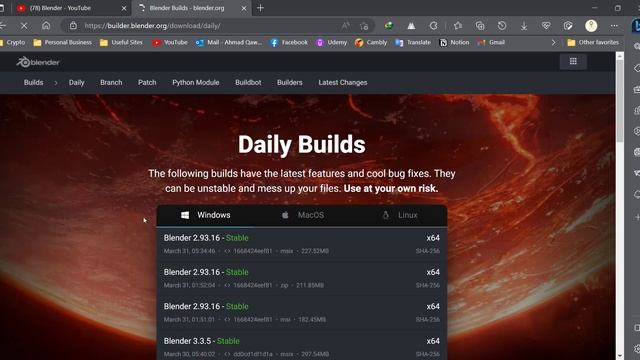640x360 pixels.
Task: Open the Translate bookmark
Action: pyautogui.click(x=413, y=42)
